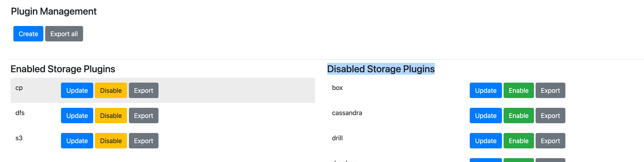Select the Disabled Storage Plugins heading
This screenshot has height=162, width=644.
(x=381, y=69)
